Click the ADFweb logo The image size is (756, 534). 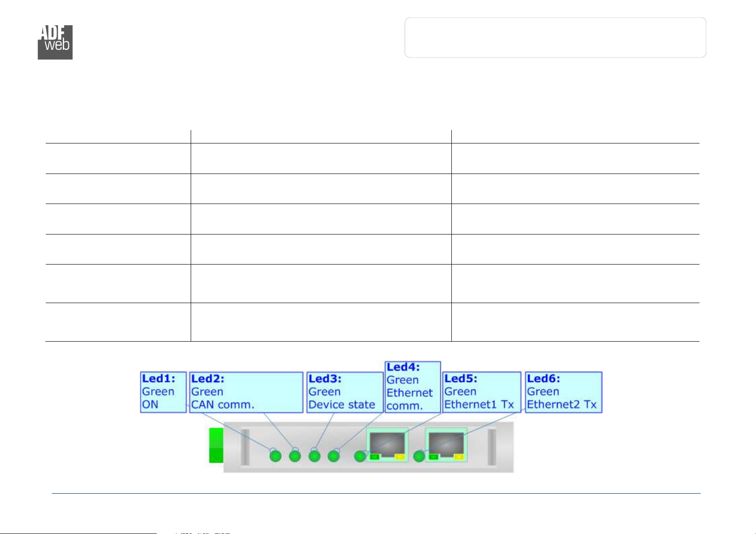[55, 43]
